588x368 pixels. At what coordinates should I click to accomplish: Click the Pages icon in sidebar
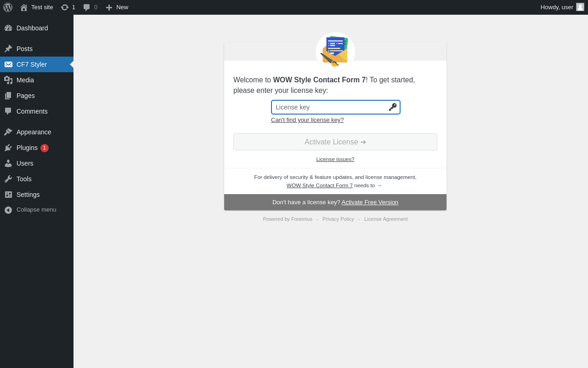(8, 96)
